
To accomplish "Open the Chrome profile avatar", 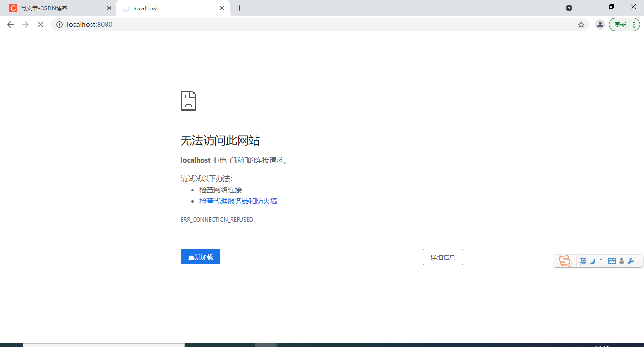I will pos(600,24).
